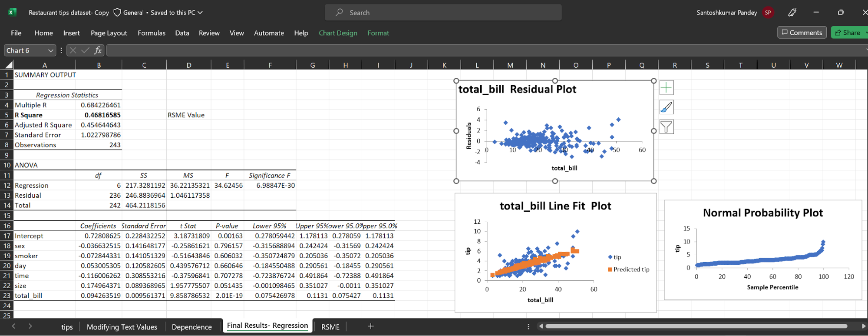Switch to the RSME sheet tab

[330, 327]
